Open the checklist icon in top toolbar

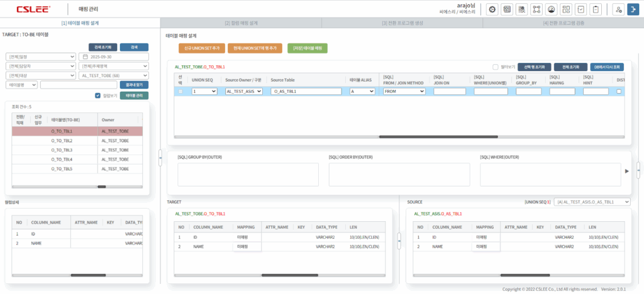[x=580, y=9]
